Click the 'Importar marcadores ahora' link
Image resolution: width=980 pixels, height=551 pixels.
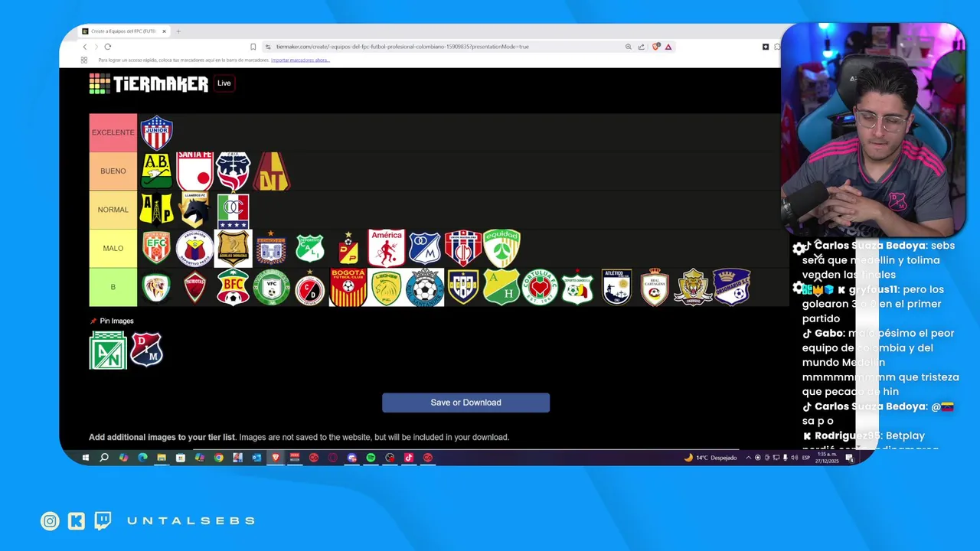[x=300, y=60]
